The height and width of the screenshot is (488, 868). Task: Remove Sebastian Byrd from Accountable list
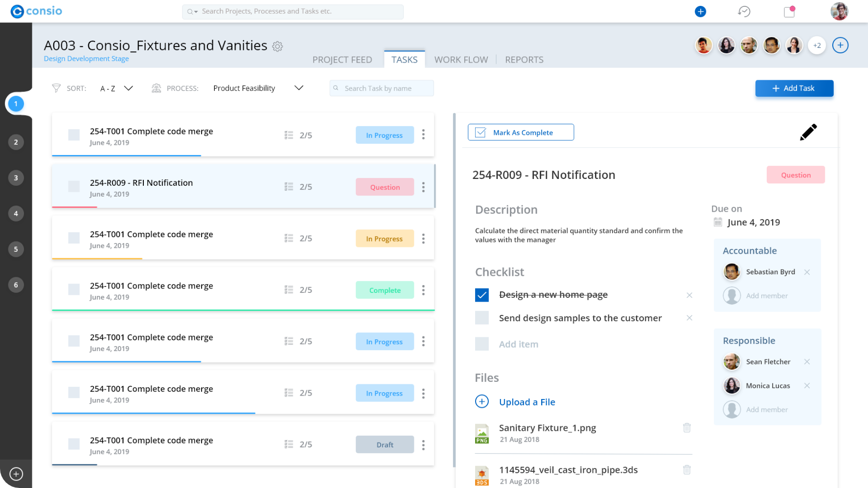point(807,272)
